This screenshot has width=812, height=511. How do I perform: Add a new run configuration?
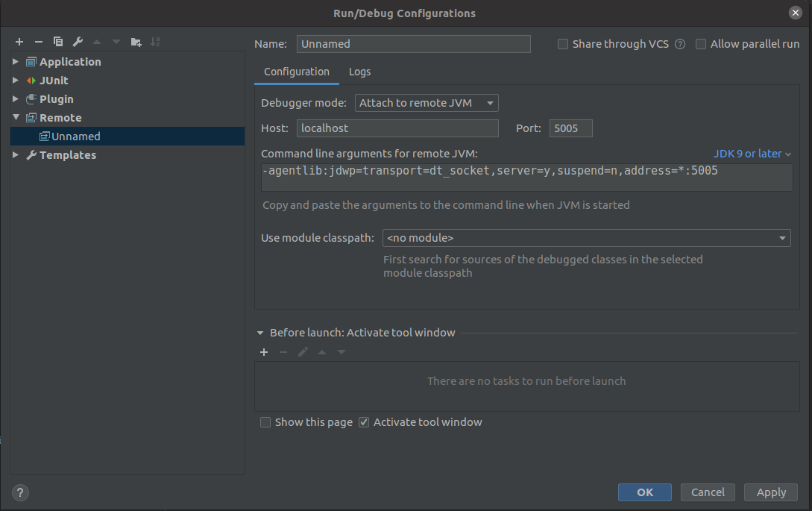19,42
